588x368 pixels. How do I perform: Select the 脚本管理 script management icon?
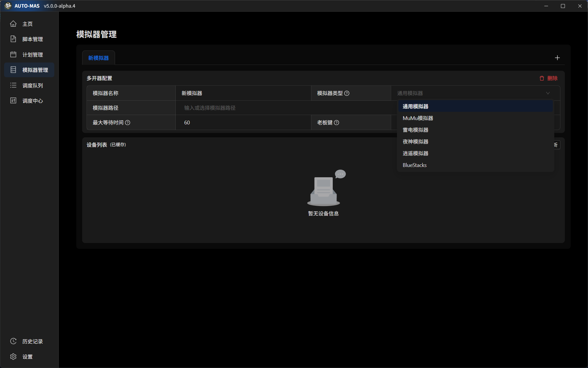[13, 39]
